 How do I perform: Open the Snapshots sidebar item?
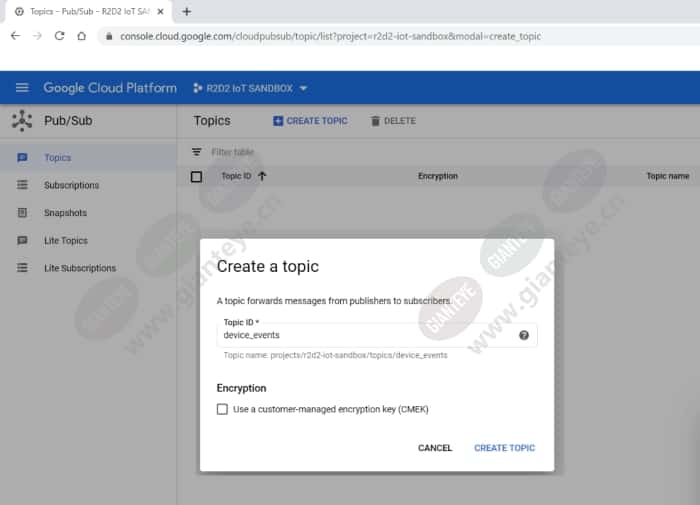tap(88, 213)
